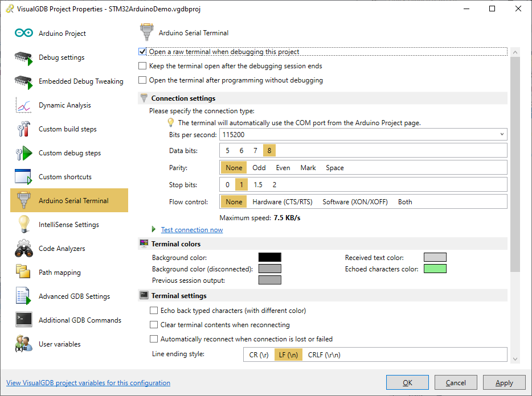Pick the Received text color swatch

click(435, 257)
